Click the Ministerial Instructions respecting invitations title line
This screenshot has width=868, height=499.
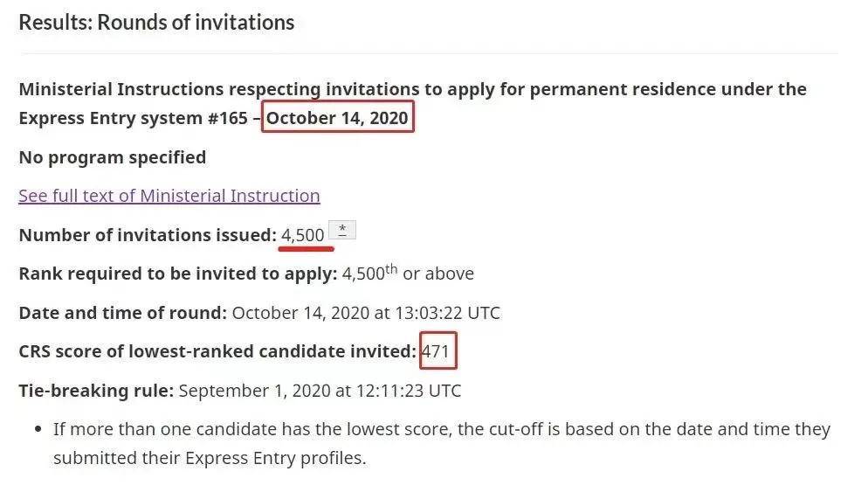[x=412, y=89]
